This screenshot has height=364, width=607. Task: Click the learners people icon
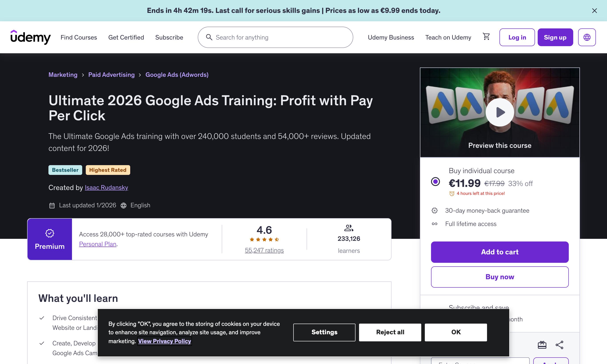tap(349, 228)
